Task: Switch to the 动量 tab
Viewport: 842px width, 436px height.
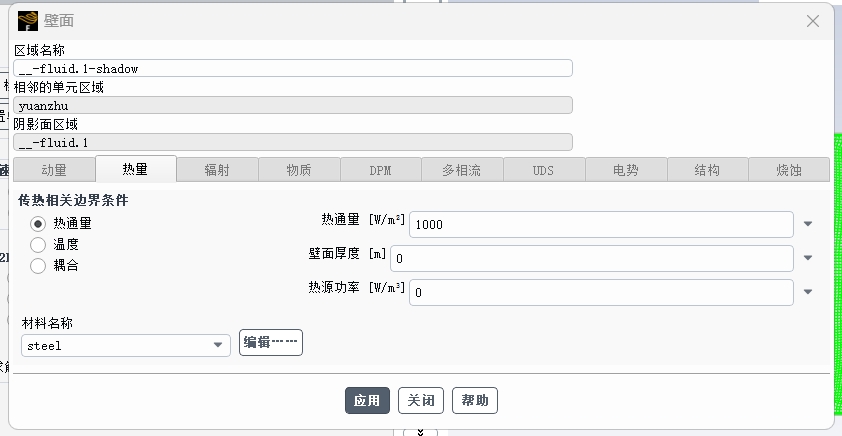Action: [54, 170]
